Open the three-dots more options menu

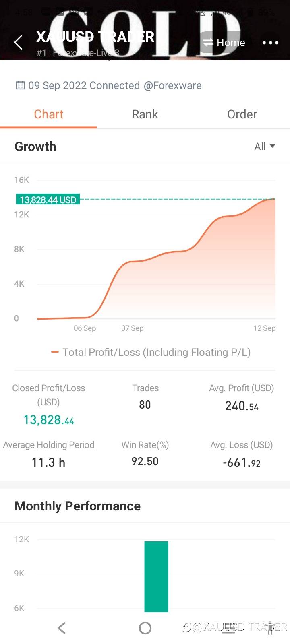pos(270,43)
